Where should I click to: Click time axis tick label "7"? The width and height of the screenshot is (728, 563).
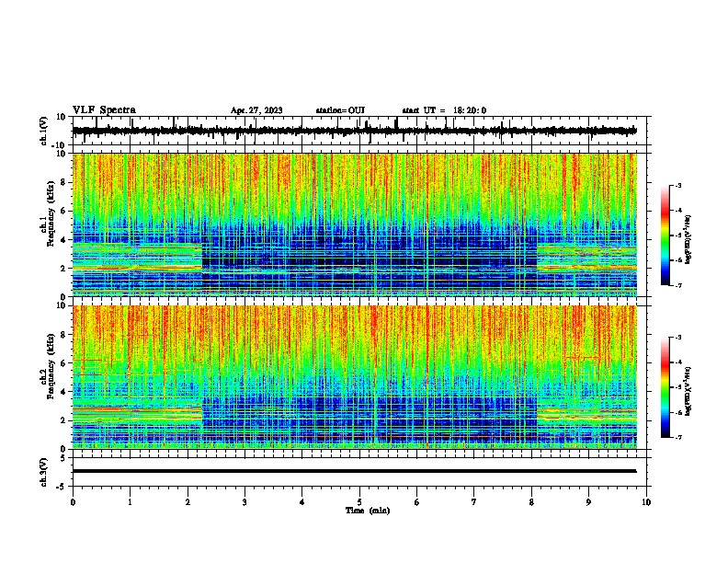(x=474, y=502)
